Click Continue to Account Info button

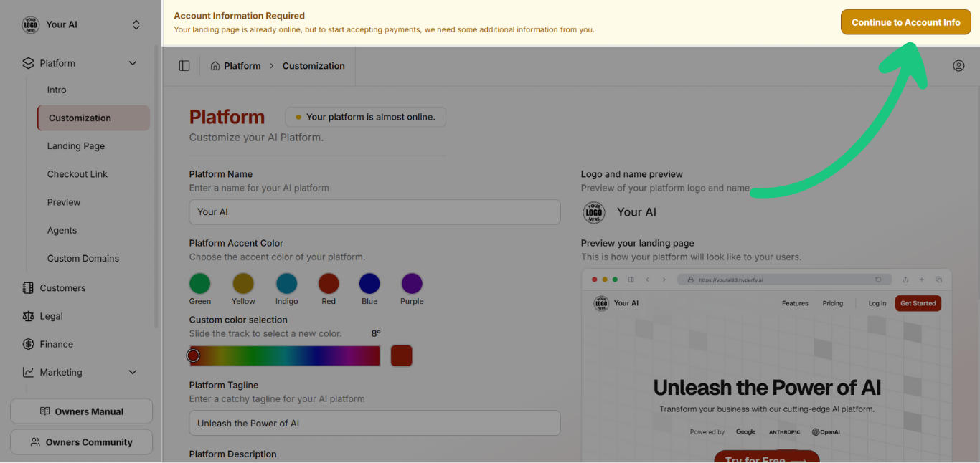click(x=905, y=22)
